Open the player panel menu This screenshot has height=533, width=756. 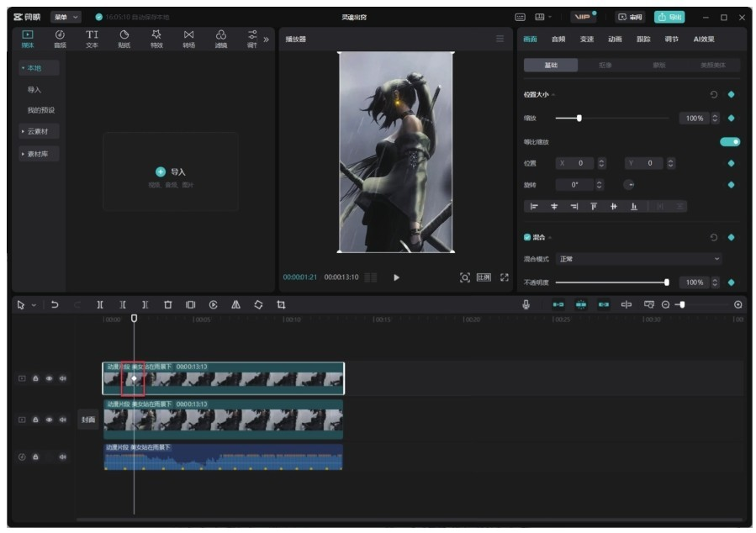500,39
